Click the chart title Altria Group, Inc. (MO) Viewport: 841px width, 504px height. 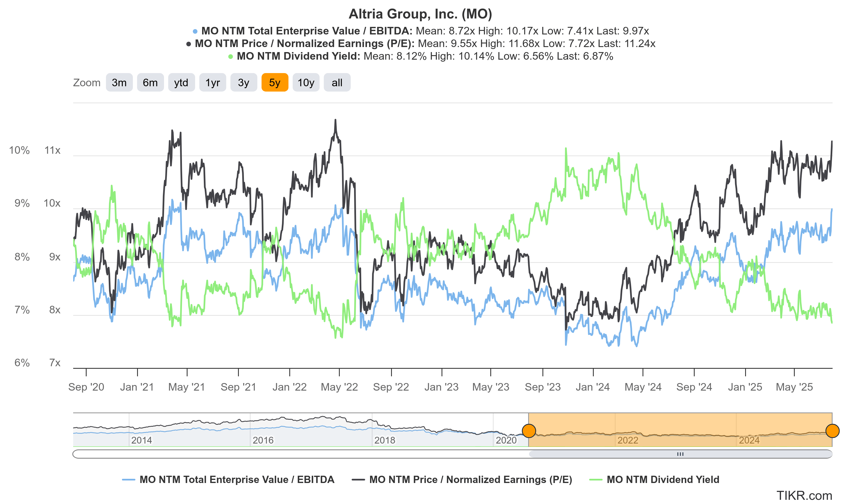tap(420, 14)
